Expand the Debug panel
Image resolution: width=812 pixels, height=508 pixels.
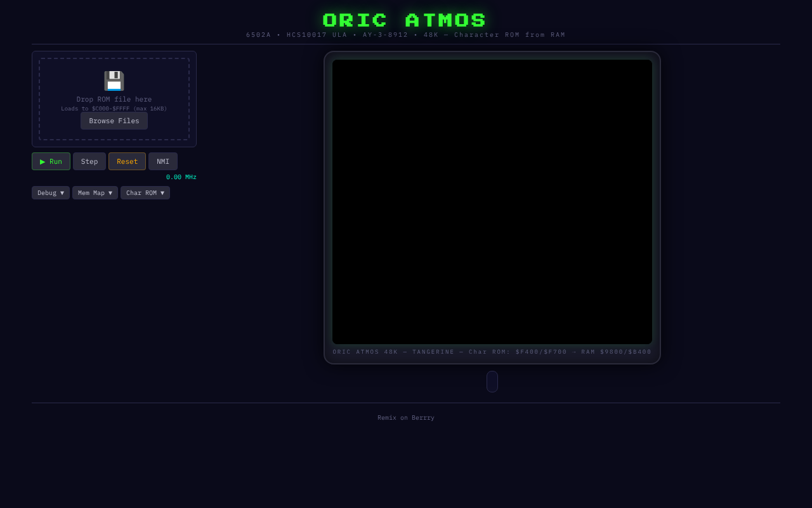coord(51,193)
